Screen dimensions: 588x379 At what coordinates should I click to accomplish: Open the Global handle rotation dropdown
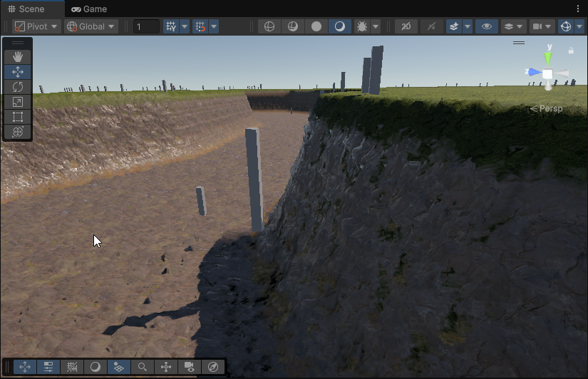[x=91, y=26]
